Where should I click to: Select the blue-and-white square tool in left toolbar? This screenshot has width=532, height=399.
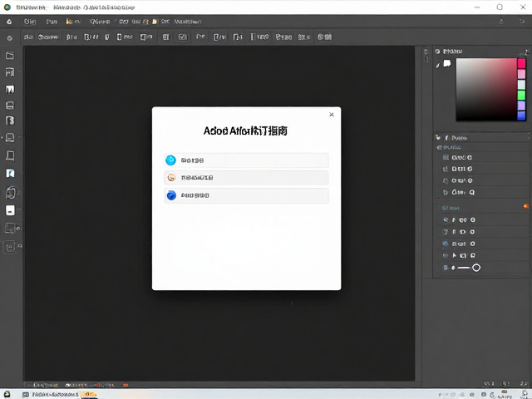[10, 174]
